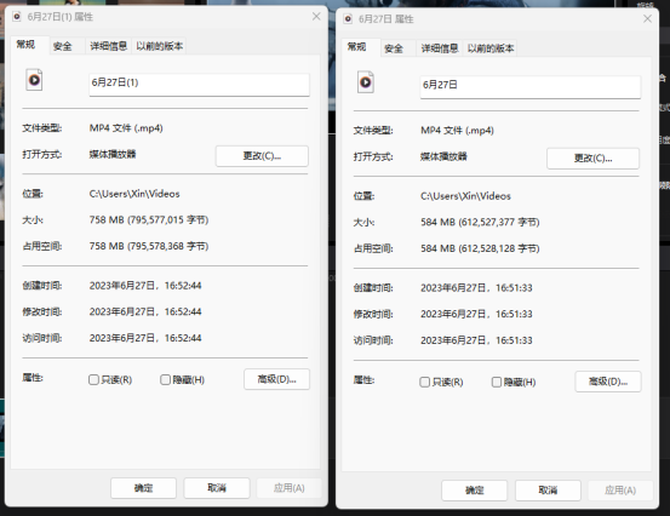The width and height of the screenshot is (670, 516).
Task: Open 以前的版本 tab in right dialog
Action: click(x=491, y=48)
